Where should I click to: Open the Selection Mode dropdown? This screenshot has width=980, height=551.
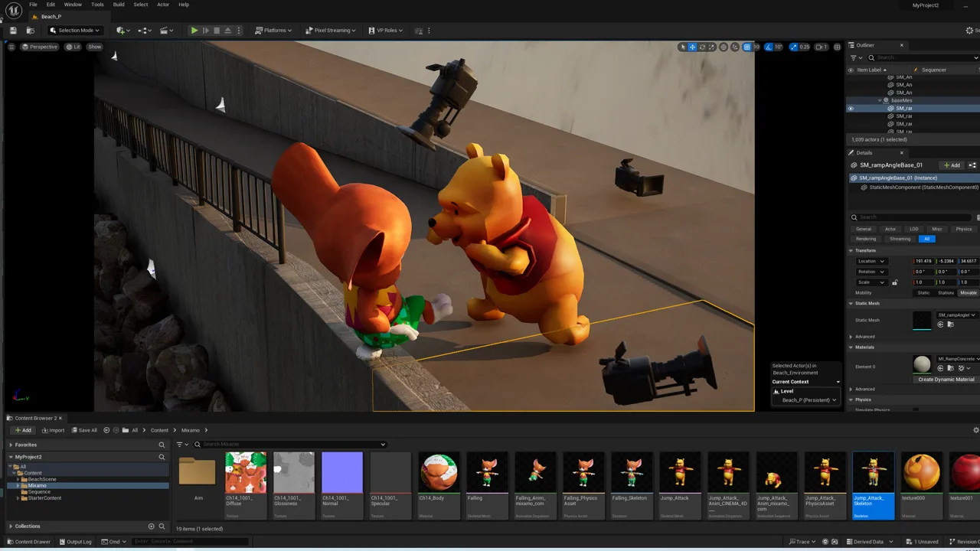(74, 31)
